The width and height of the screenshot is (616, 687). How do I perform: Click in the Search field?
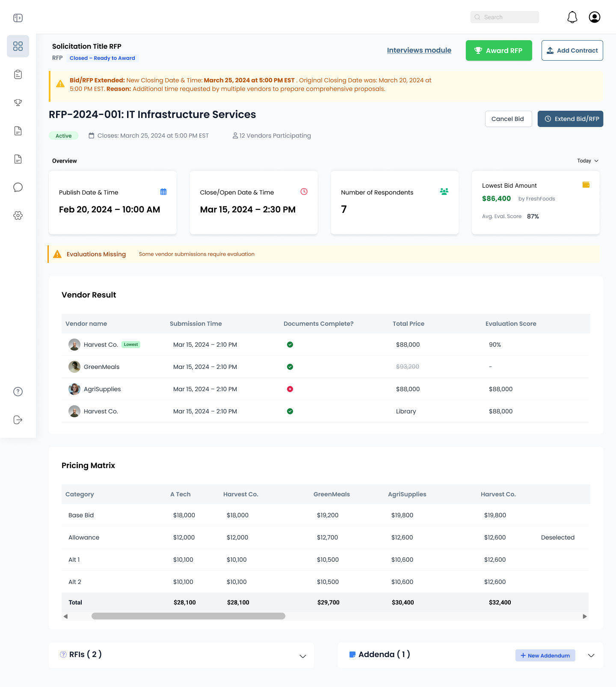[x=505, y=17]
